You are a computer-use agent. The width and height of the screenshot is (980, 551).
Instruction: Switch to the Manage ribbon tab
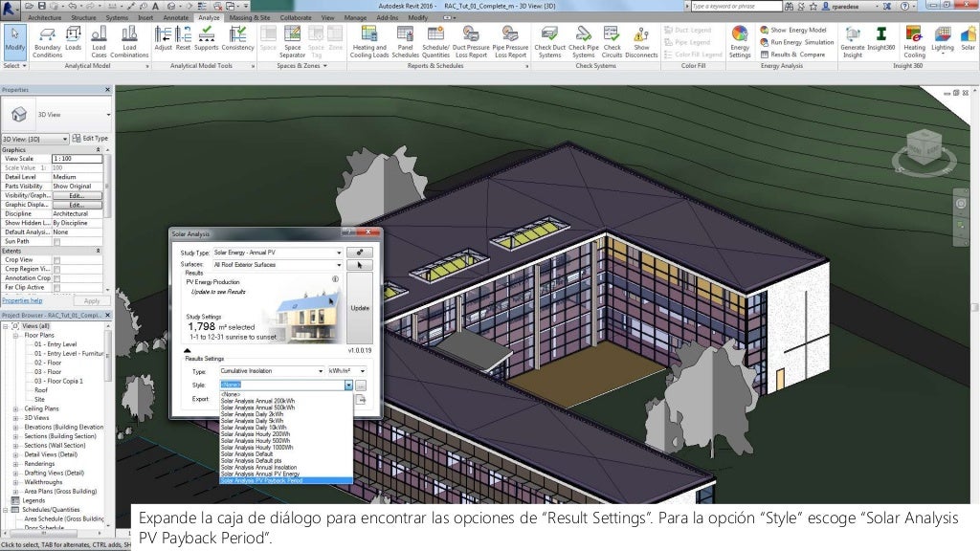(x=356, y=18)
